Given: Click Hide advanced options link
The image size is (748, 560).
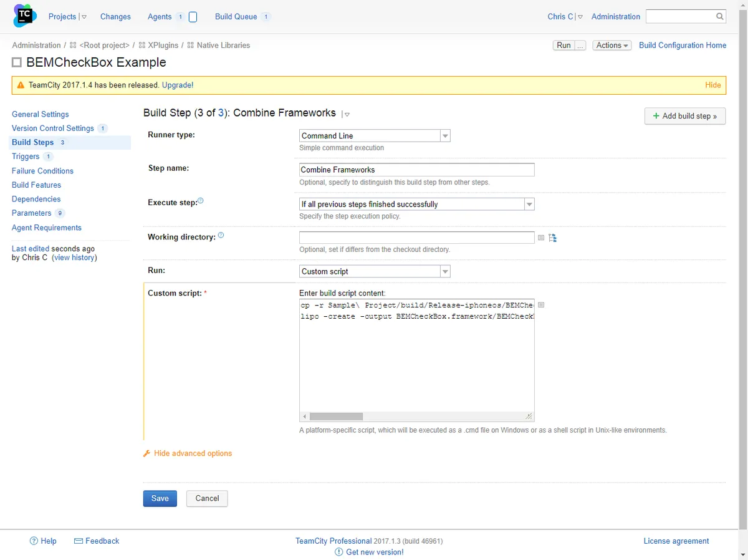Looking at the screenshot, I should tap(193, 453).
